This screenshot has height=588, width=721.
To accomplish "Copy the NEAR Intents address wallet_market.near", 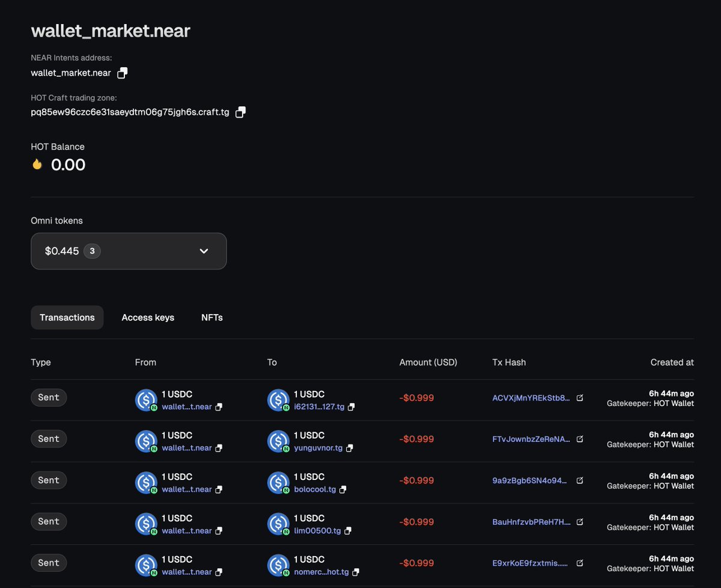I will pos(122,73).
